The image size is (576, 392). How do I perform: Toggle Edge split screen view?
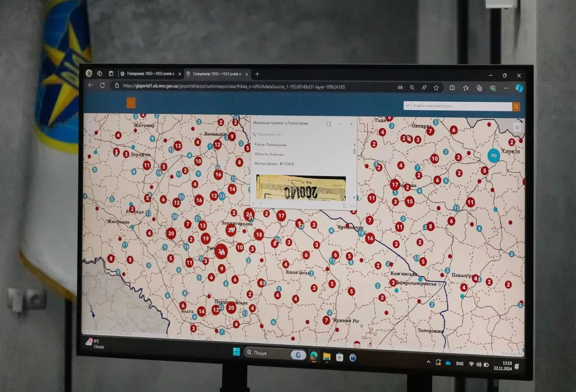(x=452, y=88)
